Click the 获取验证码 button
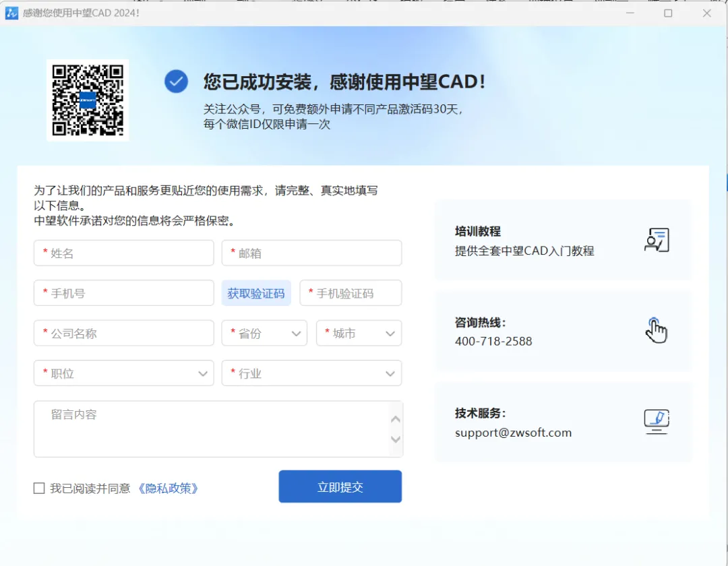Screen dimensions: 728x566 [x=256, y=293]
